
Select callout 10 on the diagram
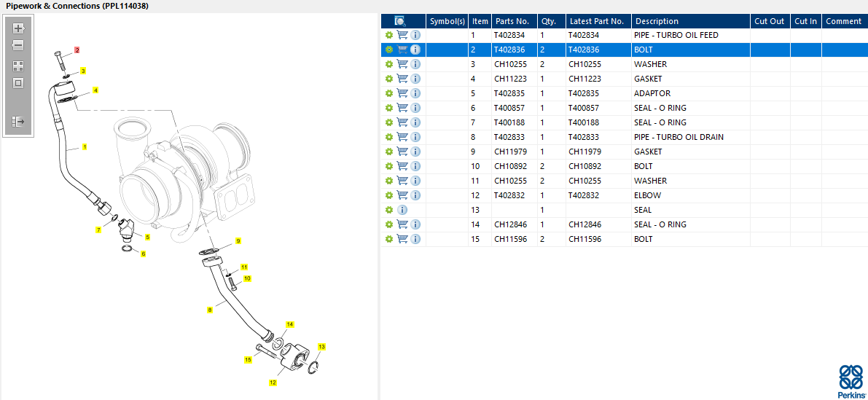coord(247,278)
